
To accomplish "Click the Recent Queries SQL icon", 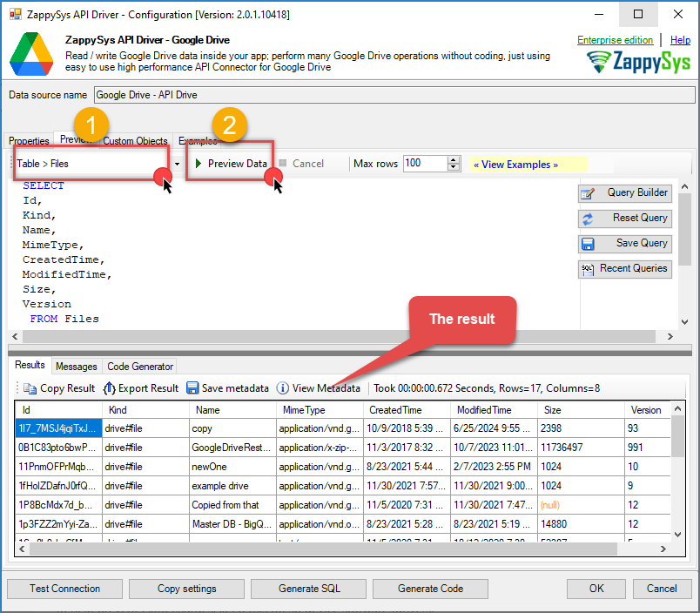I will (588, 269).
